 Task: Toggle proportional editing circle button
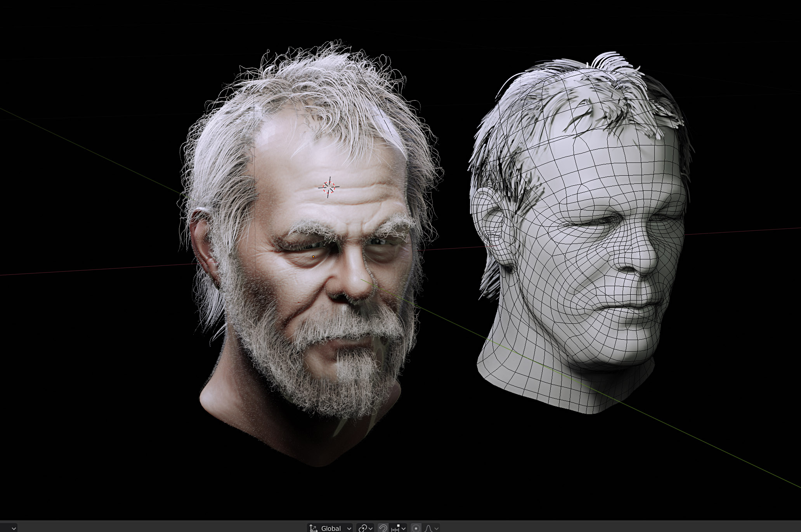[x=416, y=528]
